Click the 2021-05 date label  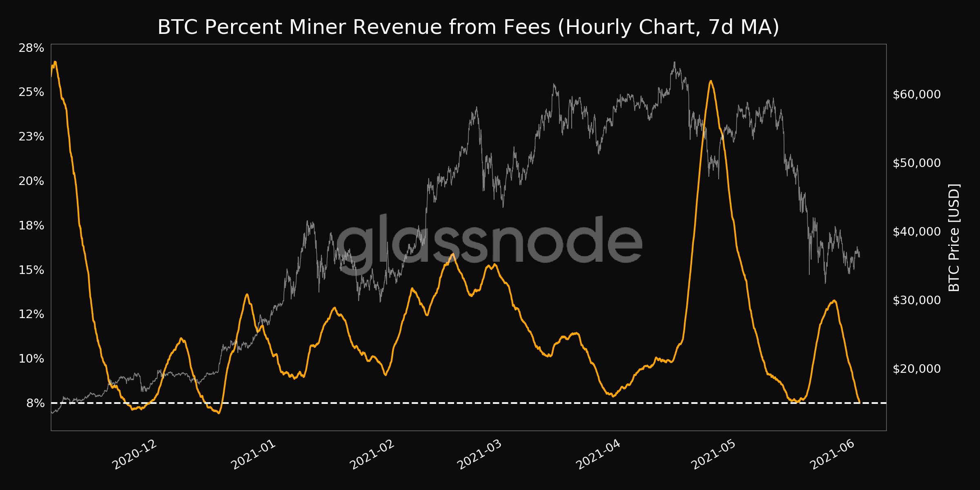click(713, 455)
